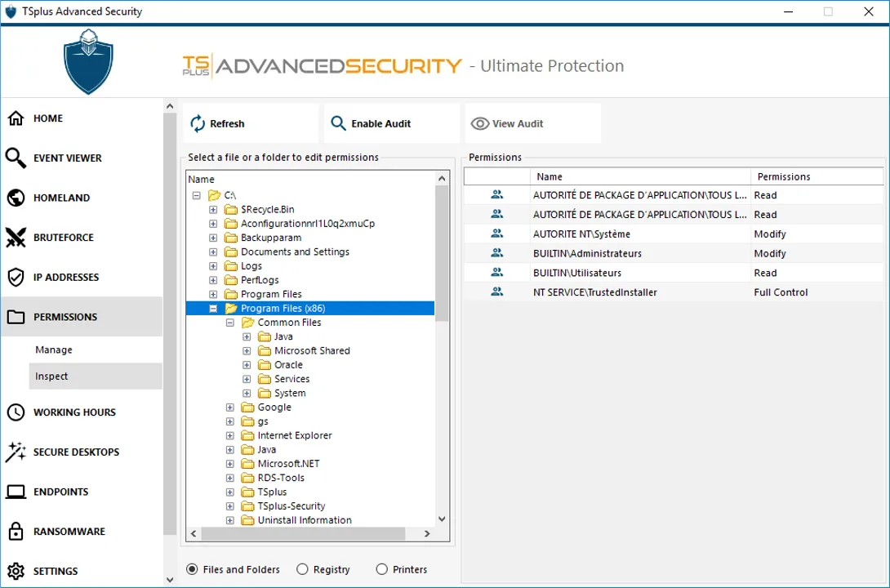Image resolution: width=890 pixels, height=588 pixels.
Task: Click the Refresh button label
Action: (x=227, y=123)
